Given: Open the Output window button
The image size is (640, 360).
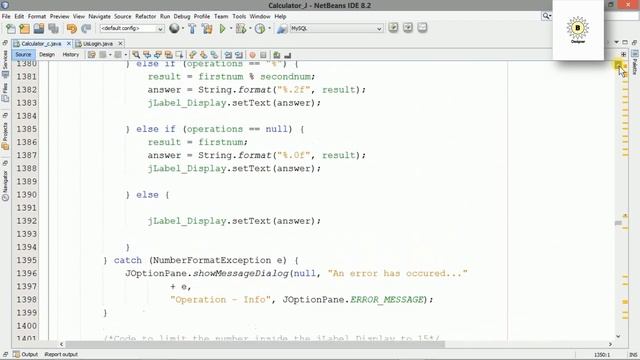Looking at the screenshot, I should 25,354.
